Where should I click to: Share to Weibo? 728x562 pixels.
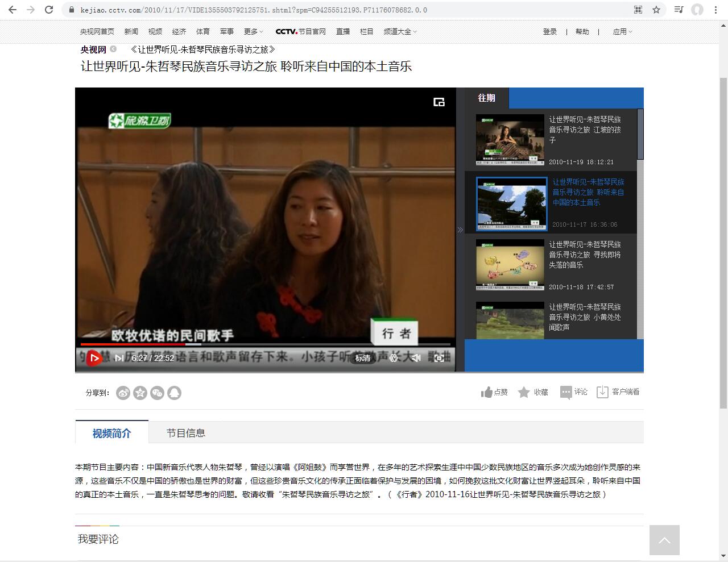[123, 393]
